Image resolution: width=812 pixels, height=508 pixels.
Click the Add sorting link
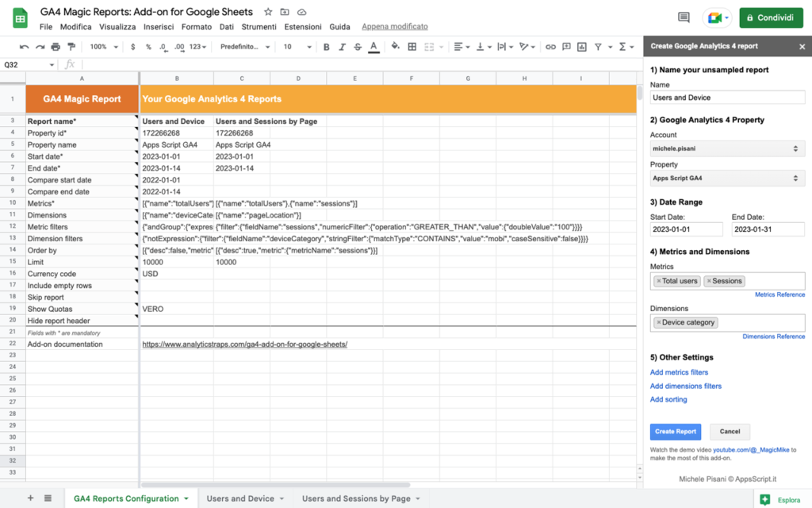(668, 400)
